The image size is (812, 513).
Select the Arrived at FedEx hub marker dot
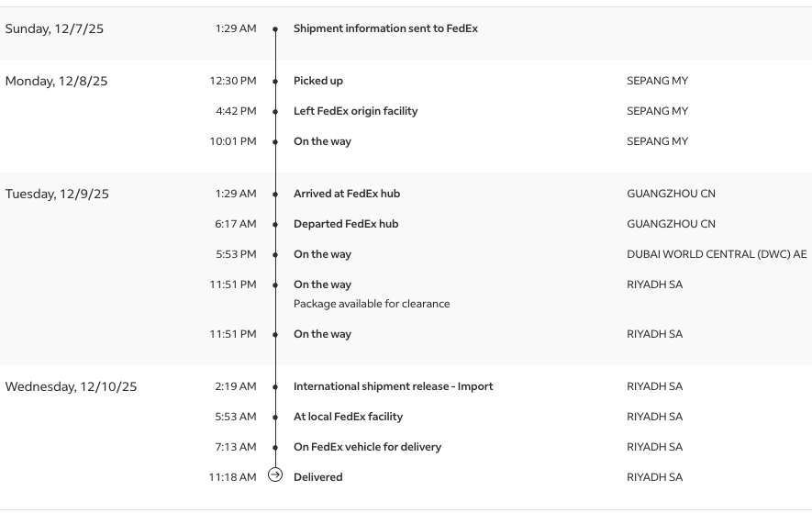275,194
